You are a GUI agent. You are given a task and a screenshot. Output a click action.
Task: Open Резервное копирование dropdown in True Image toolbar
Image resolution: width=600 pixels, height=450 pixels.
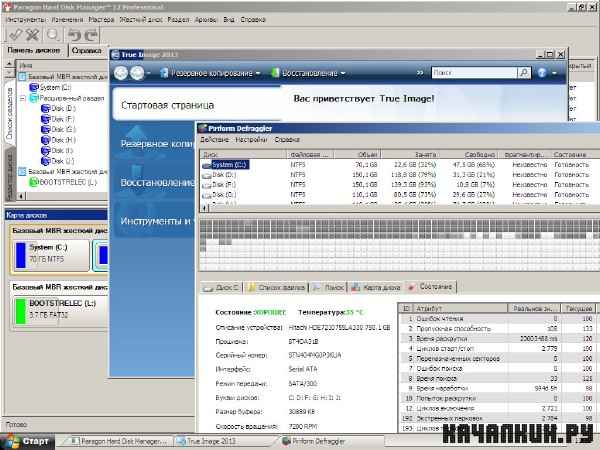(x=210, y=73)
